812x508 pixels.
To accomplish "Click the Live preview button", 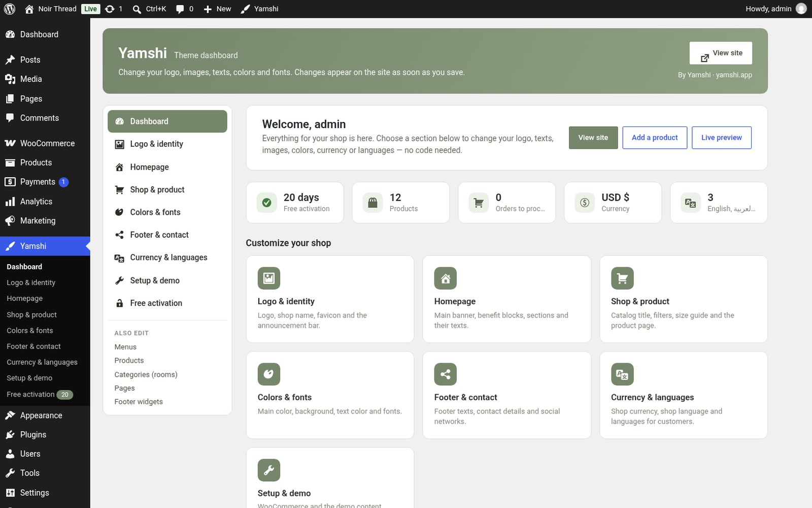I will [722, 138].
